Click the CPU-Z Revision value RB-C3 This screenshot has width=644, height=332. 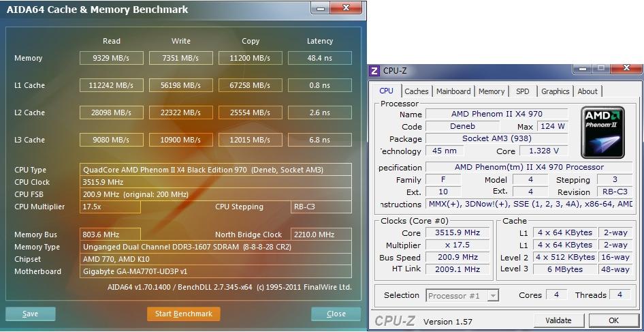(x=615, y=192)
